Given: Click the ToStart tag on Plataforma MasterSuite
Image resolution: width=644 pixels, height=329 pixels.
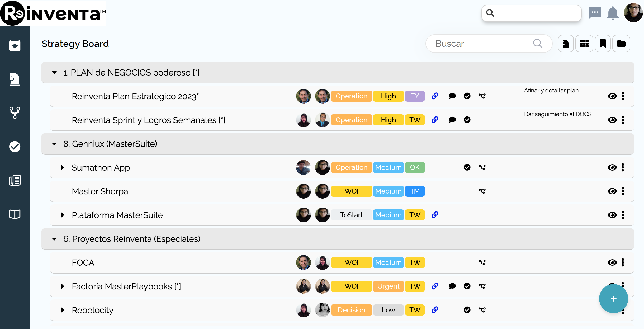Looking at the screenshot, I should (x=351, y=215).
